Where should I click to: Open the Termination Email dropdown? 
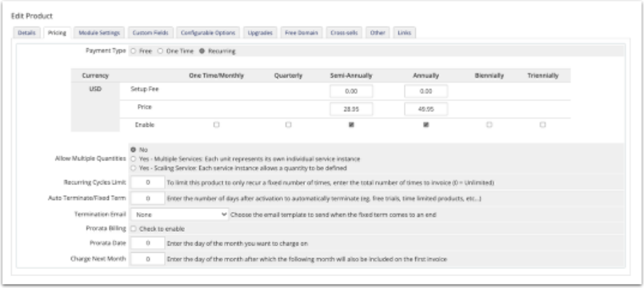[x=179, y=214]
